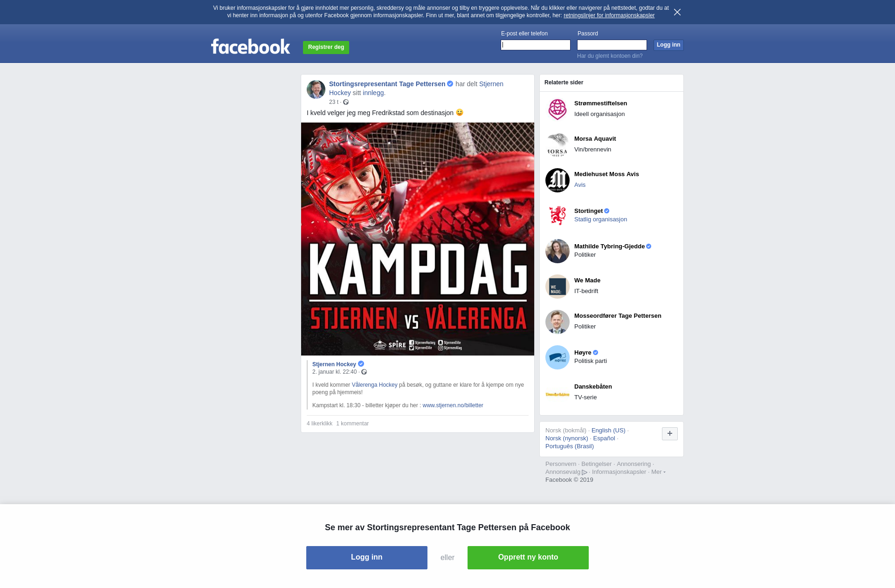895x588 pixels.
Task: Open Annonsering footer link
Action: click(633, 464)
